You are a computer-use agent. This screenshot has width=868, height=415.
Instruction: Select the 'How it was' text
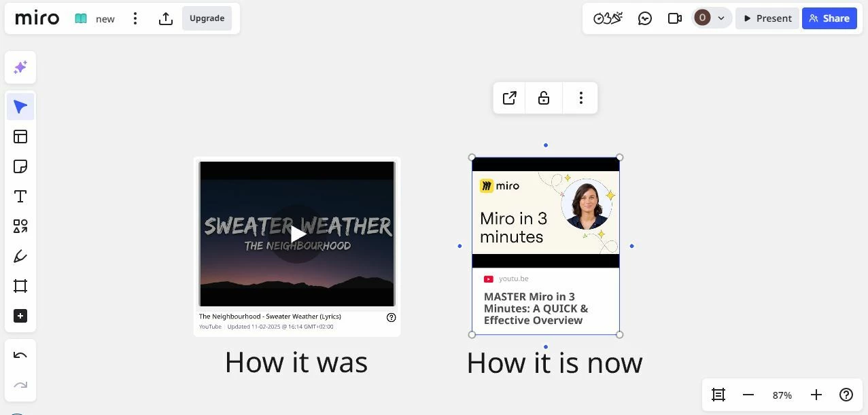click(x=296, y=362)
